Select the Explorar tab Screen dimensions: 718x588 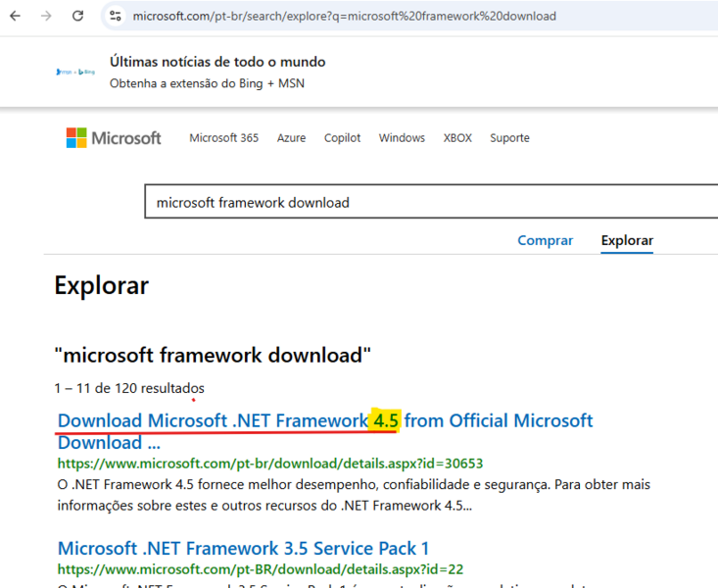click(627, 241)
